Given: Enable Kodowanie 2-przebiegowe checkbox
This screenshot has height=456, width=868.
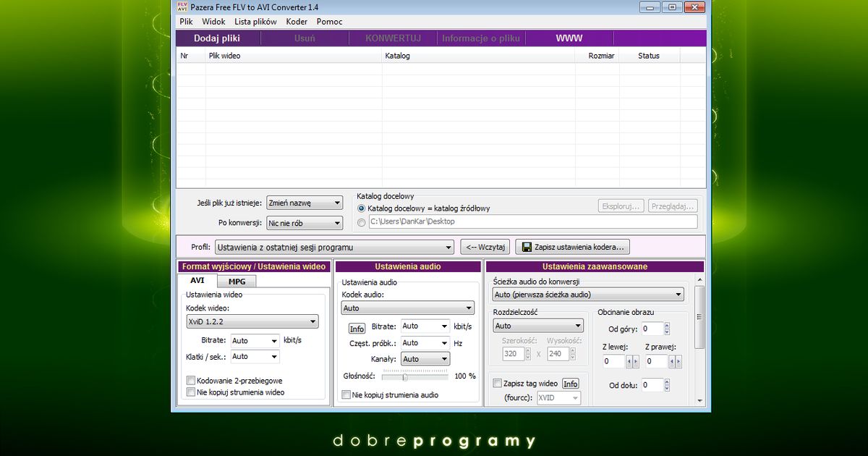Looking at the screenshot, I should point(191,380).
